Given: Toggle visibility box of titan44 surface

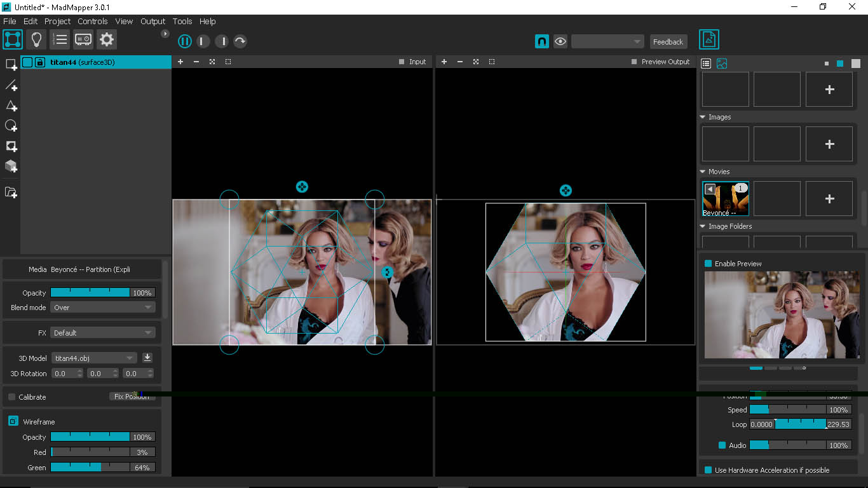Looking at the screenshot, I should pos(27,62).
